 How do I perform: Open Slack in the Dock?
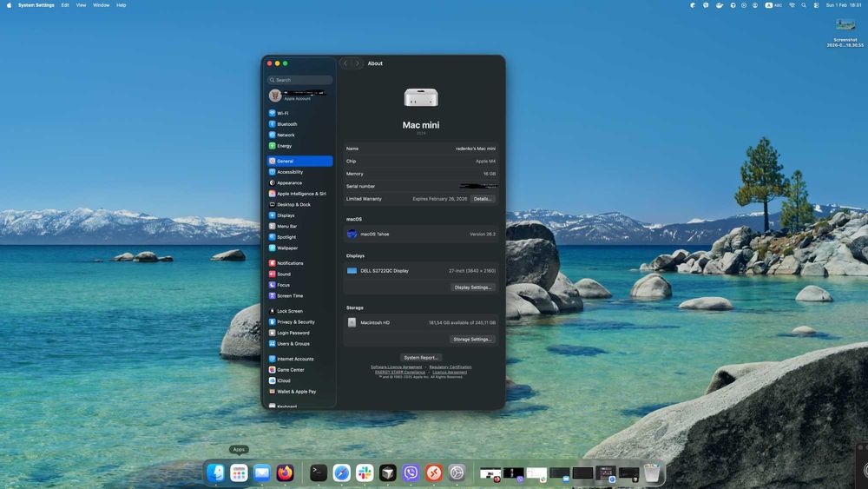coord(365,473)
